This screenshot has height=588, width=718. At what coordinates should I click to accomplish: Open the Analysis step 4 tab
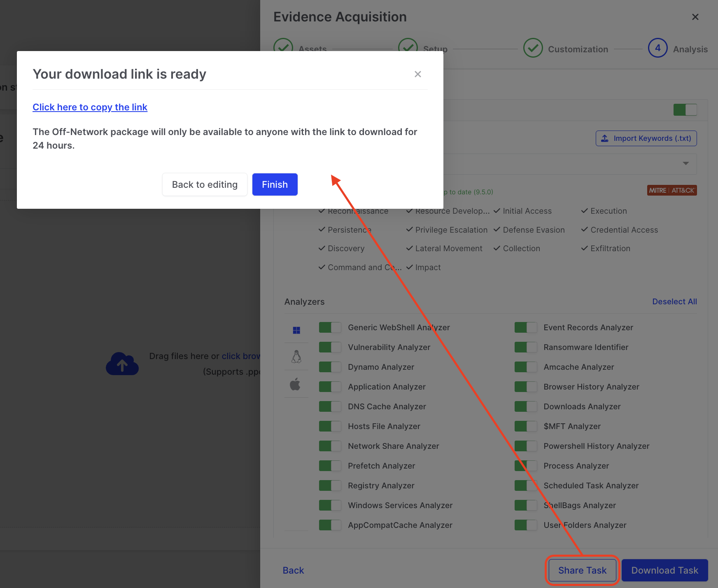point(658,48)
